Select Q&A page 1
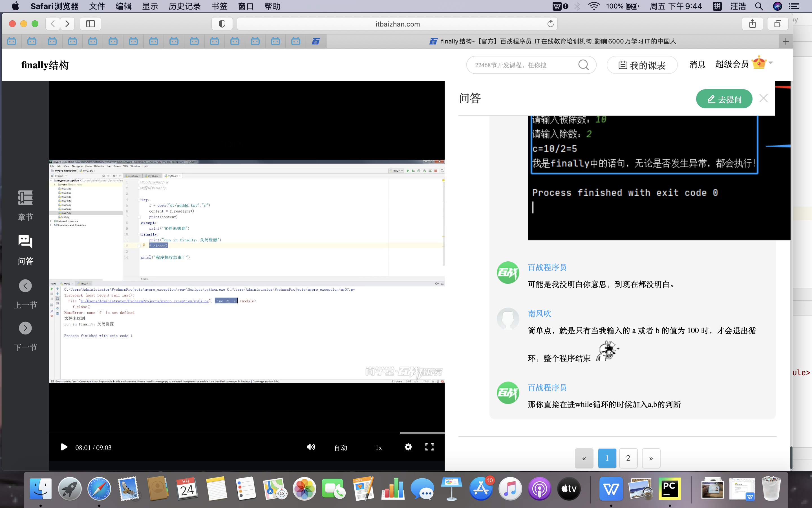Viewport: 812px width, 508px height. pos(607,458)
